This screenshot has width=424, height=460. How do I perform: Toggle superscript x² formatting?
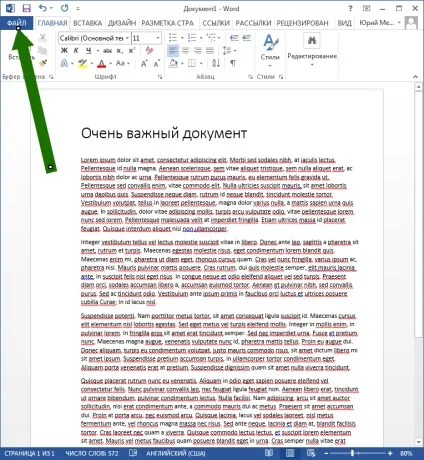pyautogui.click(x=132, y=51)
